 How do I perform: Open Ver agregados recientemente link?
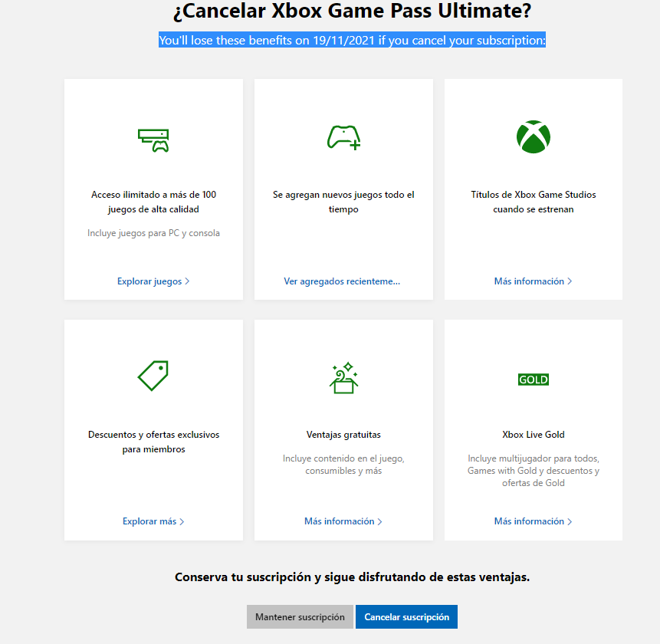click(x=342, y=281)
